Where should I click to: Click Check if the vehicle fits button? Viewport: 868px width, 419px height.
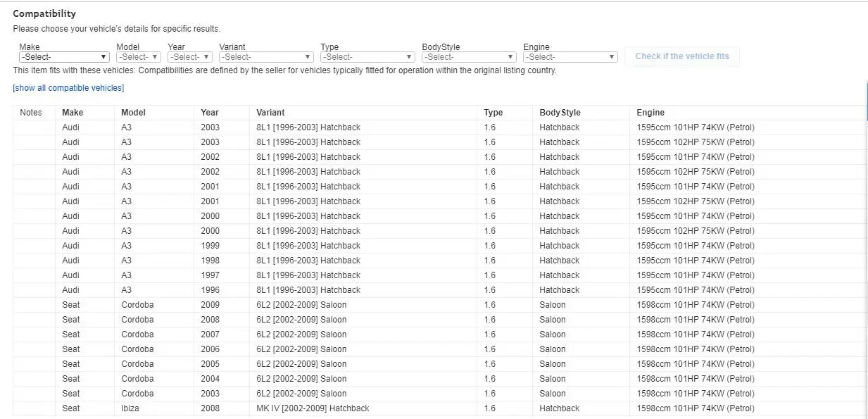[x=682, y=56]
